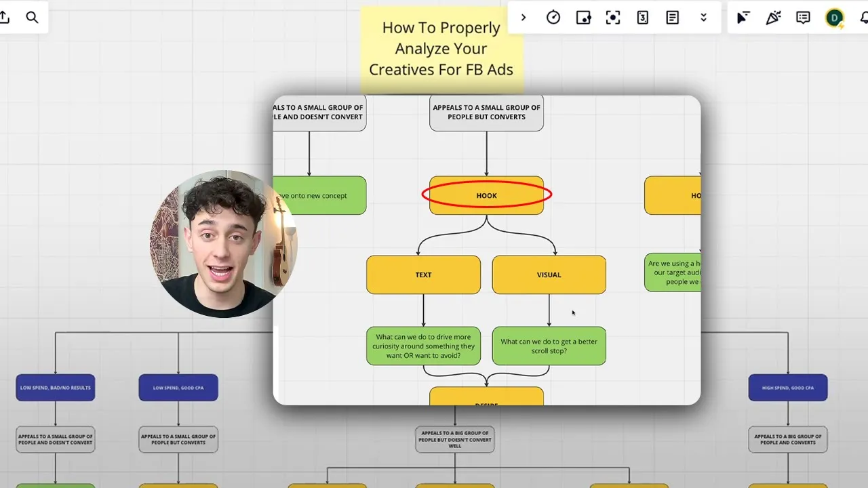Viewport: 868px width, 488px height.
Task: Select the VISUAL node
Action: pyautogui.click(x=549, y=274)
